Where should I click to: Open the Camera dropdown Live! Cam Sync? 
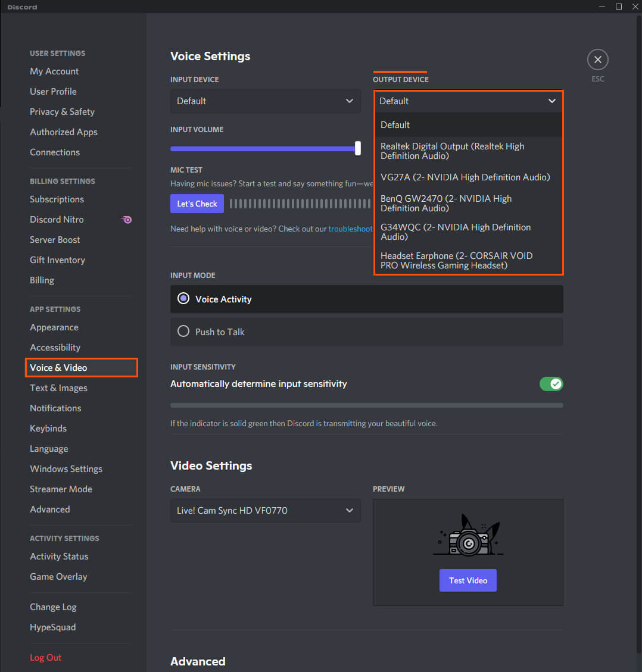pyautogui.click(x=265, y=511)
